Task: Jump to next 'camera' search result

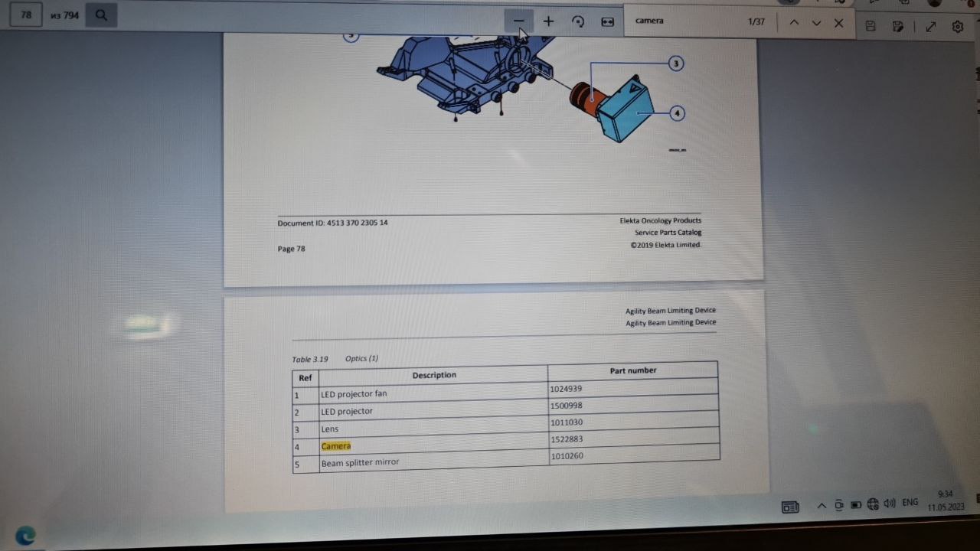Action: [816, 23]
